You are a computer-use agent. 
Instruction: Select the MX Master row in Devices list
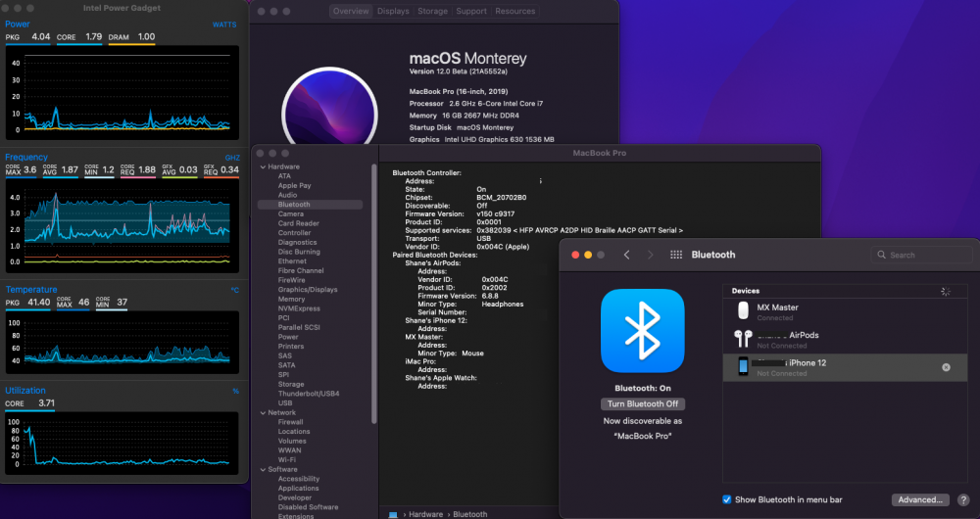(845, 311)
